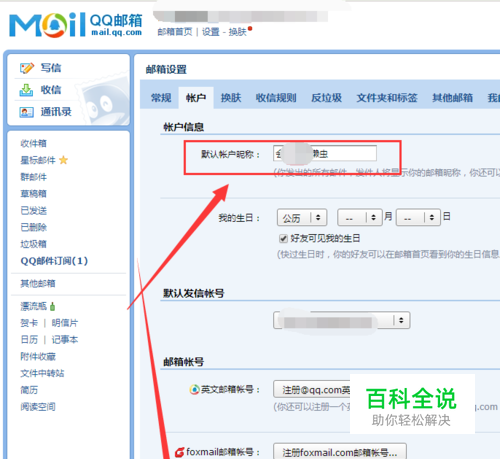
Task: Switch to the 反垃圾 settings tab
Action: [x=327, y=98]
